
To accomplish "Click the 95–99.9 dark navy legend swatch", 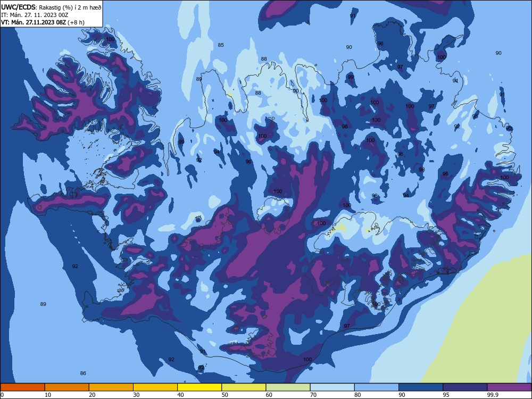I will pos(465,387).
